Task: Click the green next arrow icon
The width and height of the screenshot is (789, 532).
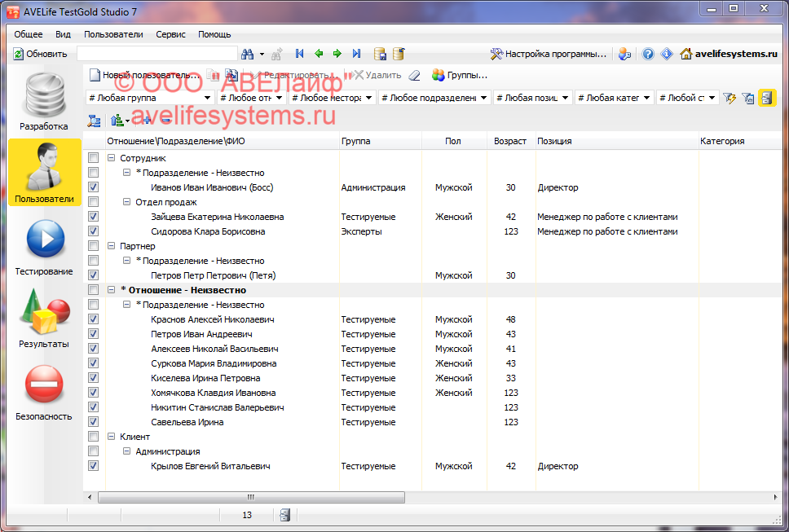Action: pos(337,54)
